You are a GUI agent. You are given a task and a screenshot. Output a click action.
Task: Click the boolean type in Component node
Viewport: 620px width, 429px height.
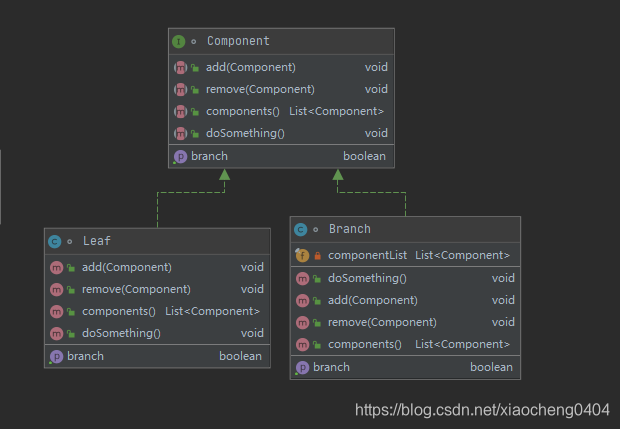[364, 156]
